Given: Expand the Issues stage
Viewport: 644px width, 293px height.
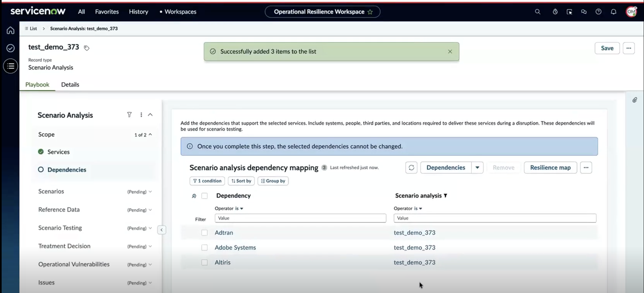Looking at the screenshot, I should [x=150, y=283].
